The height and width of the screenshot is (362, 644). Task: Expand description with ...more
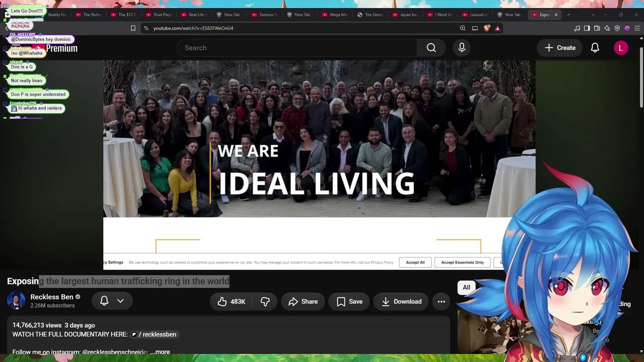[x=160, y=352]
